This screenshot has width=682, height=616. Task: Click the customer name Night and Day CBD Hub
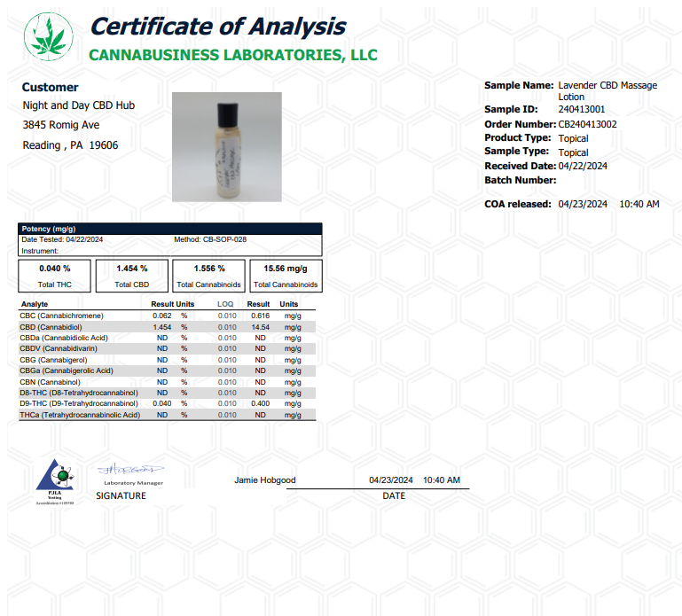(x=78, y=105)
